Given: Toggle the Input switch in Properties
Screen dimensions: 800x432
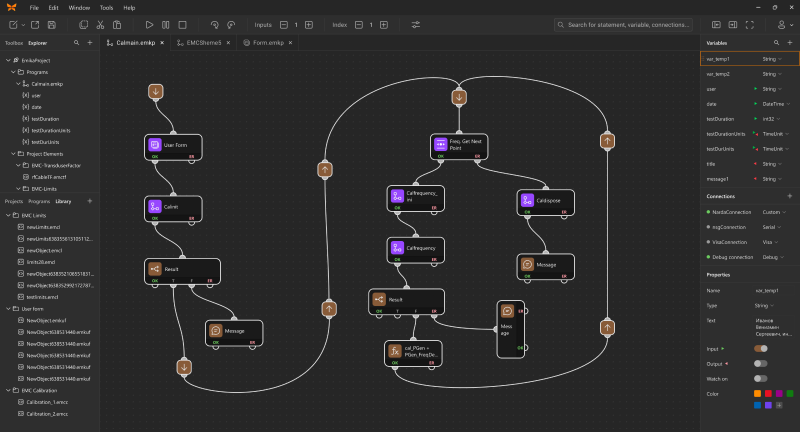Looking at the screenshot, I should (762, 349).
